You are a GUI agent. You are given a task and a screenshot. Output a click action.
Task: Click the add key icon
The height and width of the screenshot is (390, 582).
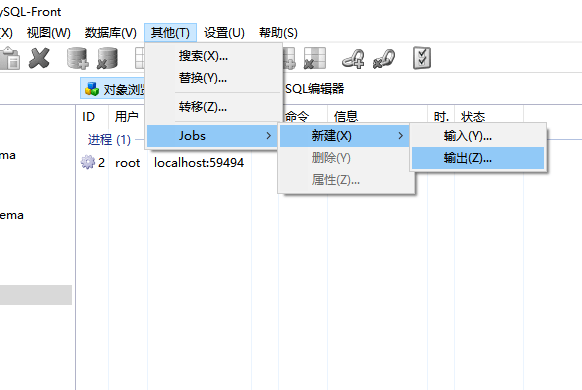pos(353,59)
